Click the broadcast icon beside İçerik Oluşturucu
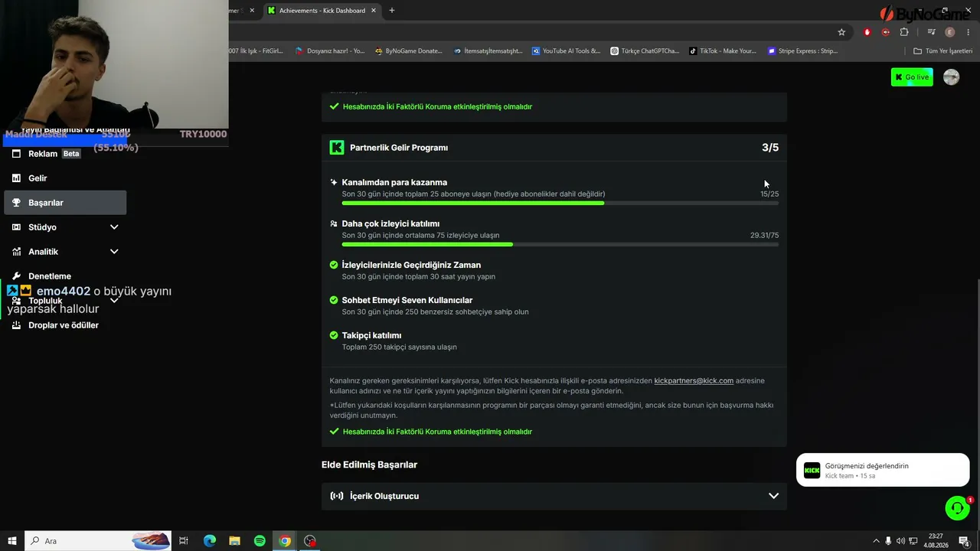Screen dimensions: 980x551 pos(337,496)
